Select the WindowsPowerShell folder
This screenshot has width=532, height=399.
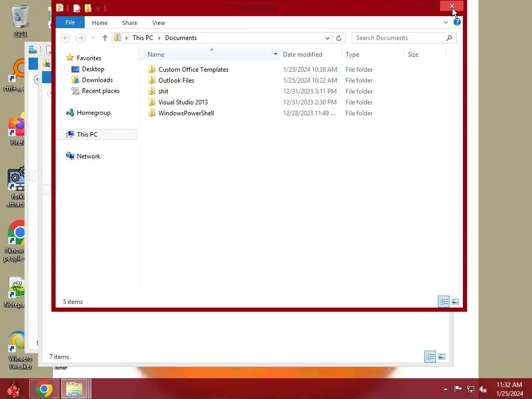coord(186,113)
